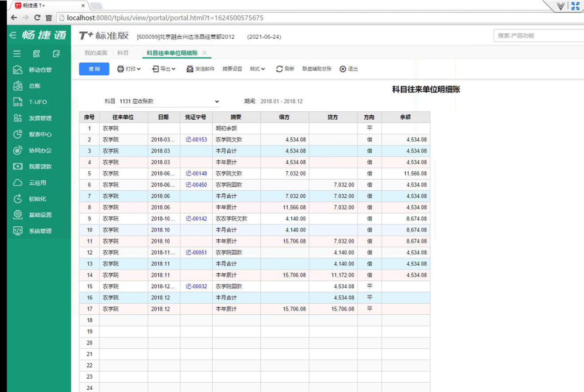Open voucher link 记-00051
The height and width of the screenshot is (392, 584).
(197, 253)
